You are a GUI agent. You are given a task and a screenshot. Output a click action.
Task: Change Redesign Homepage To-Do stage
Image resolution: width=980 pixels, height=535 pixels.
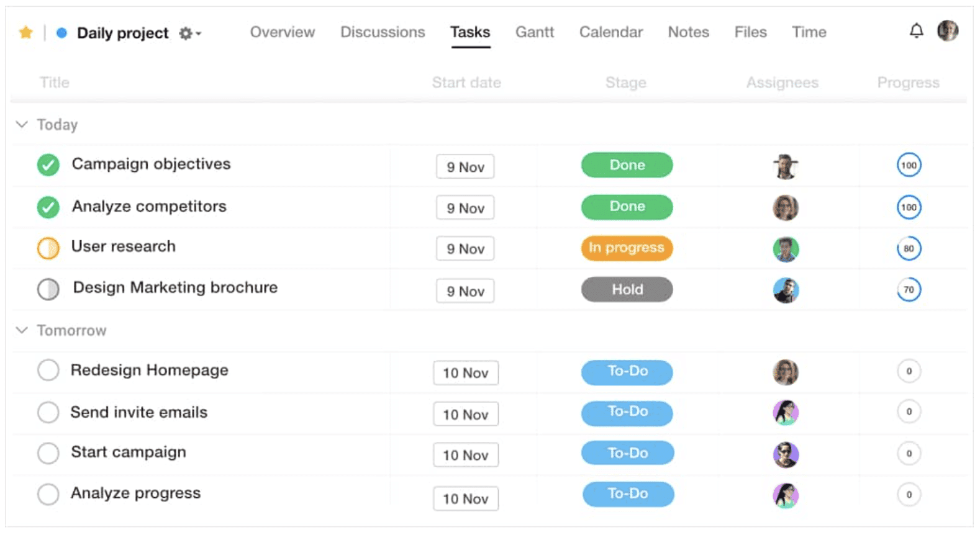pos(627,372)
